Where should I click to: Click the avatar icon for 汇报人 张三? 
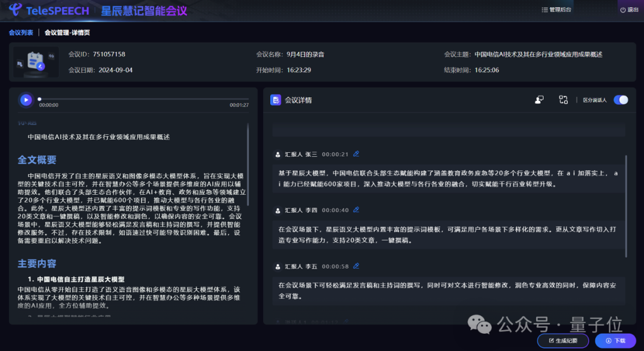[278, 155]
